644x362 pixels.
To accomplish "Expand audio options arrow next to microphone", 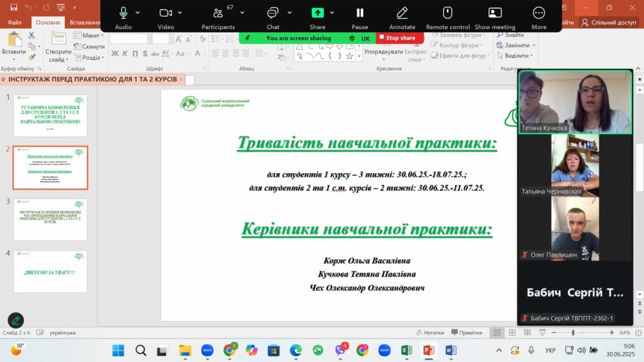I will click(x=140, y=13).
